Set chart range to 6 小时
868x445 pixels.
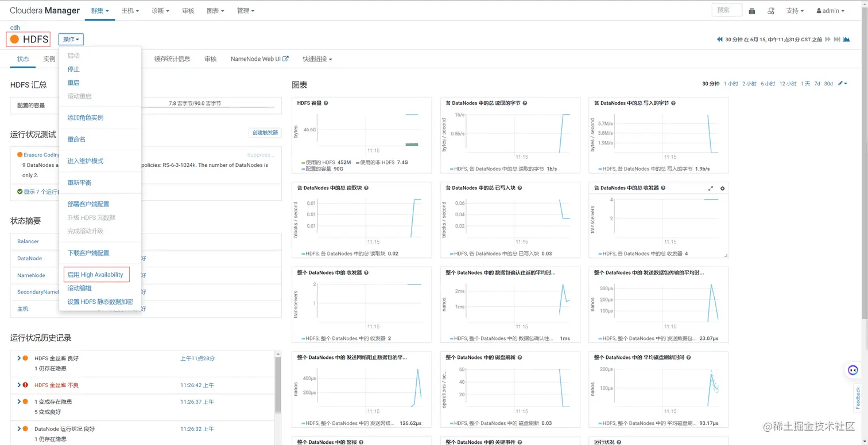[768, 84]
